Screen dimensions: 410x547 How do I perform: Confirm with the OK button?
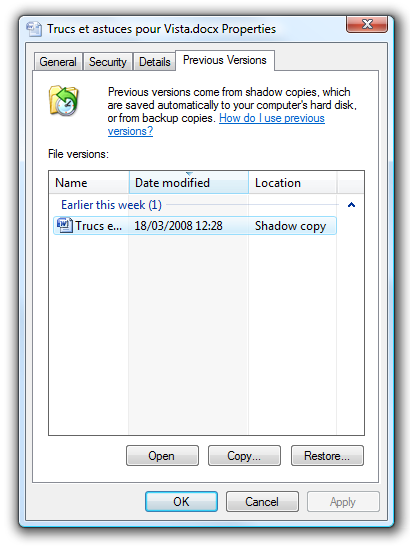[x=181, y=502]
